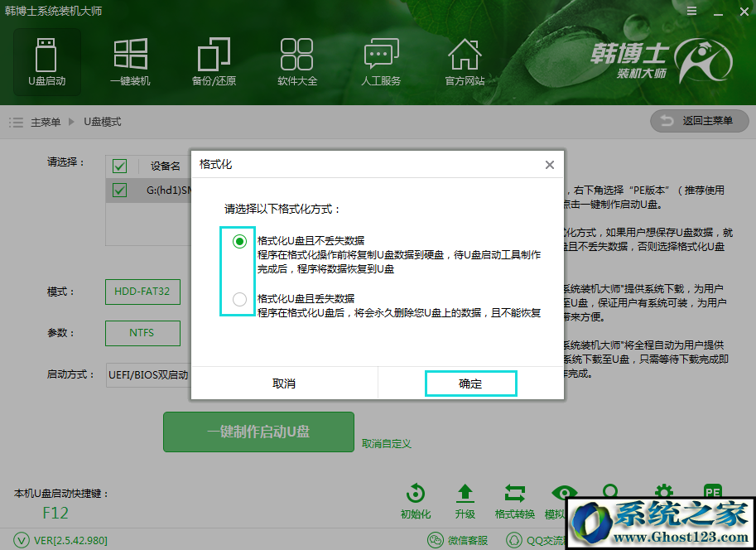Open the QQ交流 chat group link

tap(536, 540)
